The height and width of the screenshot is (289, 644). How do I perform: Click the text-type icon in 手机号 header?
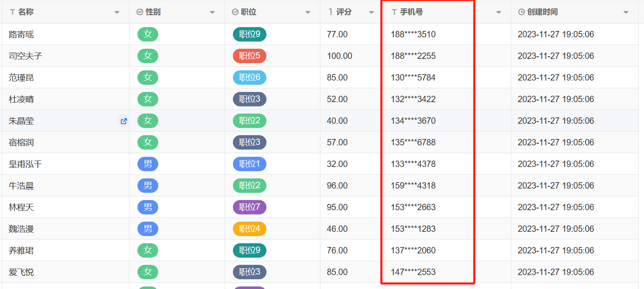(x=394, y=12)
